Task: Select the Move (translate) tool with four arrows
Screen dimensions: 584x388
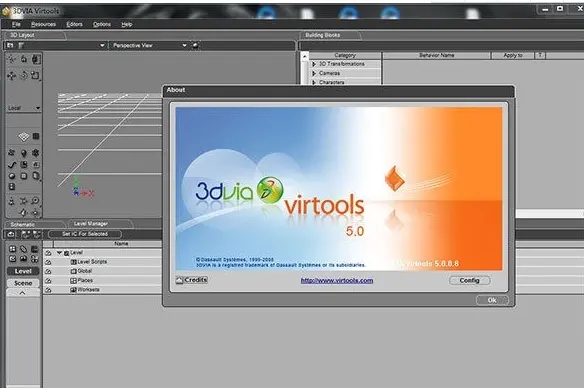Action: tap(12, 76)
